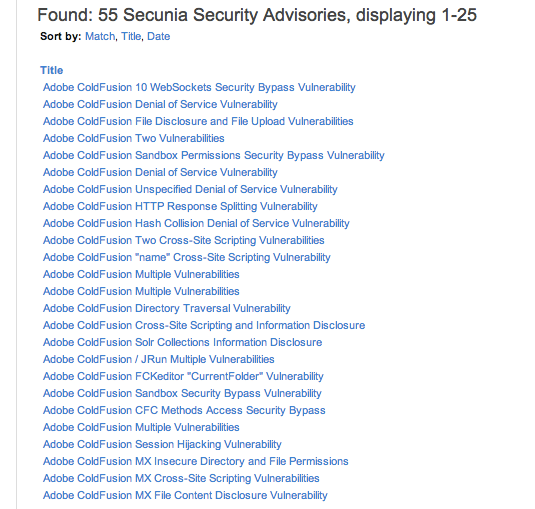Open Two Cross-Site Scripting Vulnerabilities link
This screenshot has height=509, width=535.
[184, 241]
